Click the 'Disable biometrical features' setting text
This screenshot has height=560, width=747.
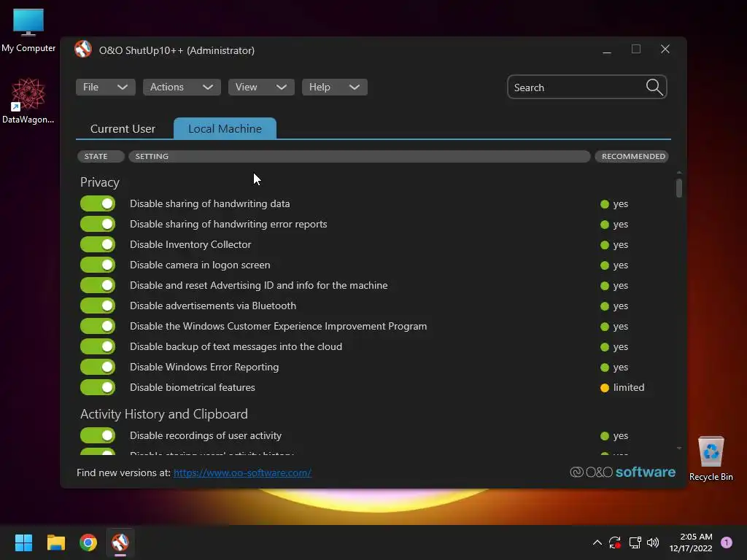click(193, 387)
